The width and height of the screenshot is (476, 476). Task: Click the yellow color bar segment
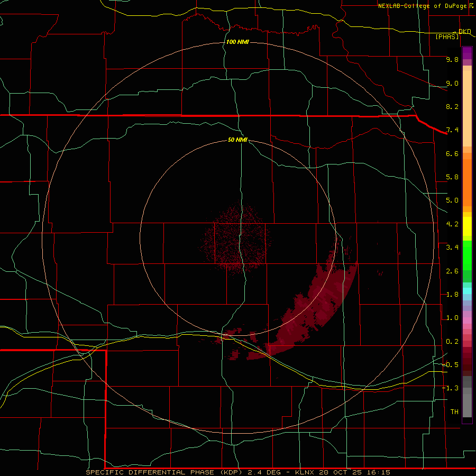pyautogui.click(x=467, y=226)
